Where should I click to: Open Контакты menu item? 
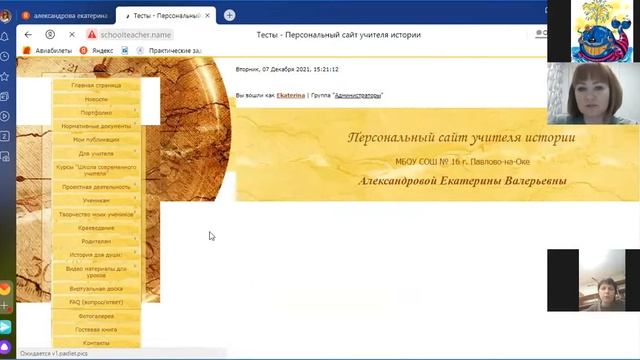pos(96,343)
